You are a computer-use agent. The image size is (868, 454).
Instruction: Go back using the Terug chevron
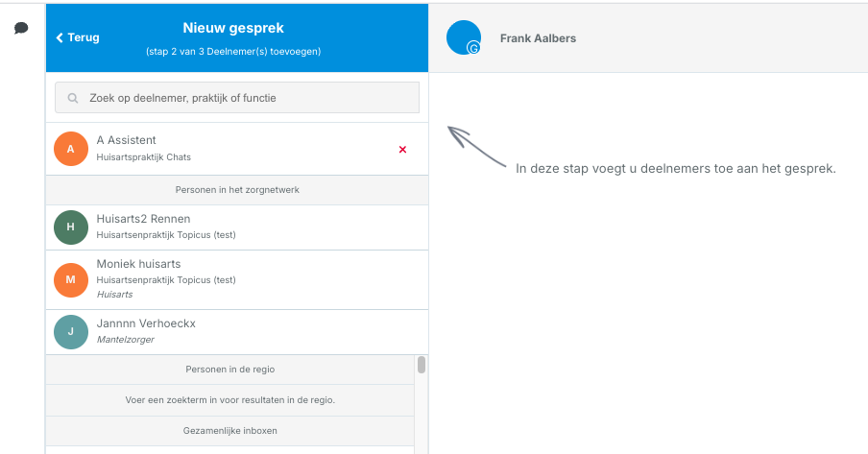tap(60, 37)
